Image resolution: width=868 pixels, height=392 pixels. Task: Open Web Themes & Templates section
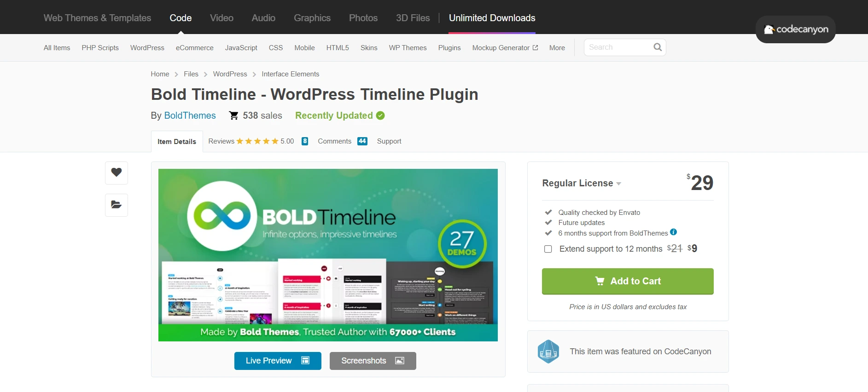[97, 18]
